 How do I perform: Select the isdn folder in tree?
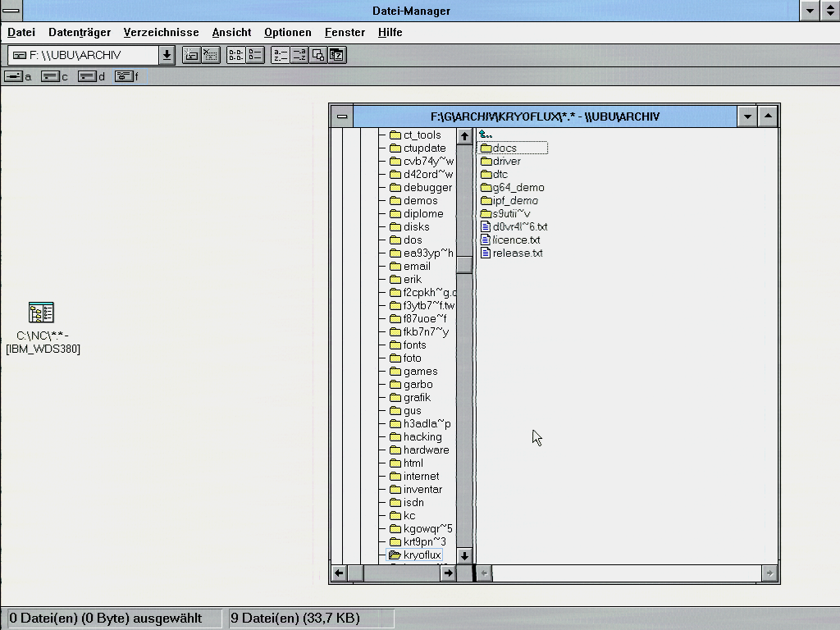pos(407,503)
